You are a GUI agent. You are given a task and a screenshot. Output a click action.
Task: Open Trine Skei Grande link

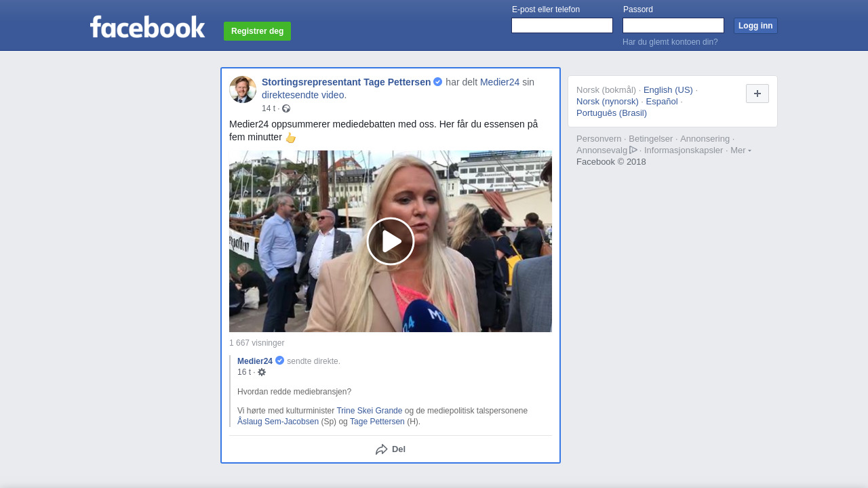click(370, 411)
